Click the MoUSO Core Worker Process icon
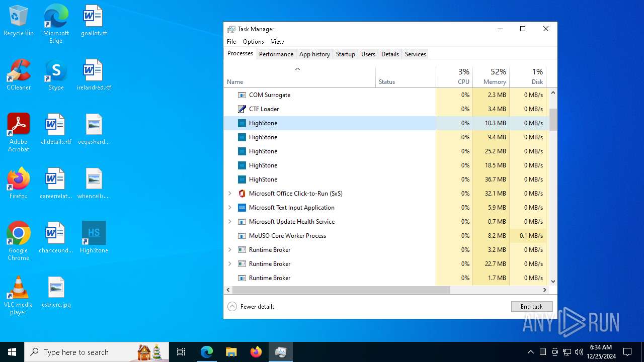The image size is (644, 362). (242, 236)
